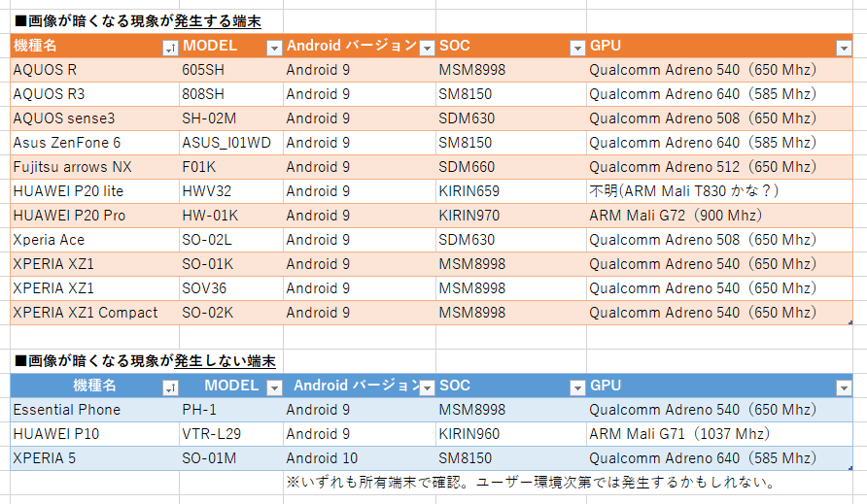Select the HWV32 model cell
Image resolution: width=867 pixels, height=504 pixels.
point(231,191)
